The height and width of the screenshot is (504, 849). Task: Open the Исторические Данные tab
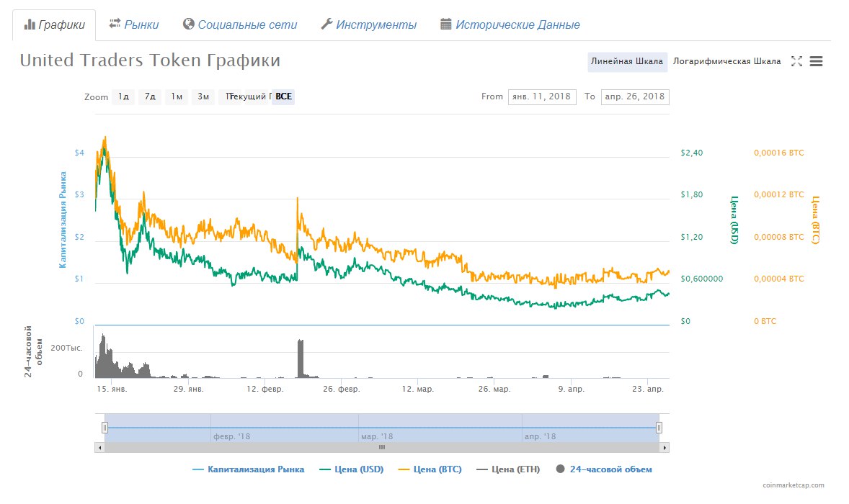510,25
